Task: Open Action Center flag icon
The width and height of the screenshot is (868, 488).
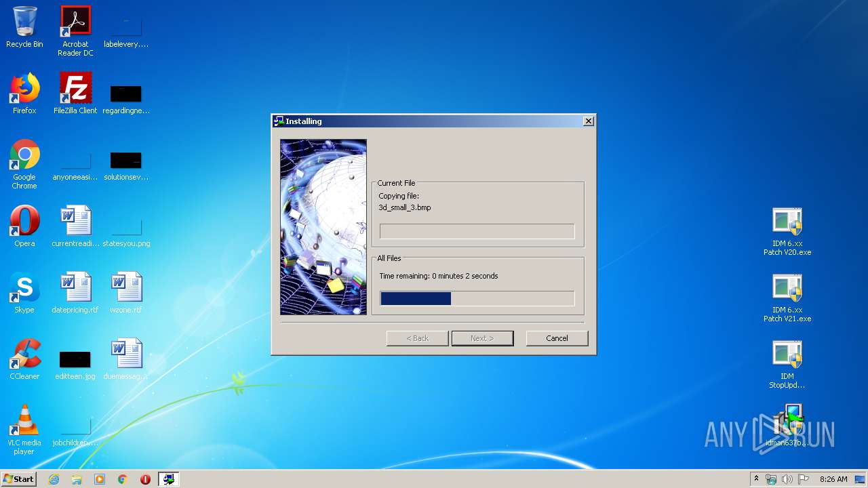Action: point(804,479)
